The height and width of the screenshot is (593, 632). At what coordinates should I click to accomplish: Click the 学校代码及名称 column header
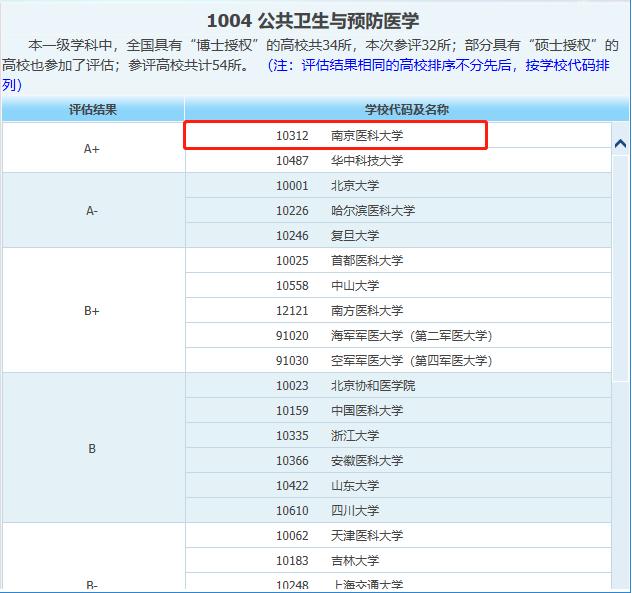click(x=406, y=109)
